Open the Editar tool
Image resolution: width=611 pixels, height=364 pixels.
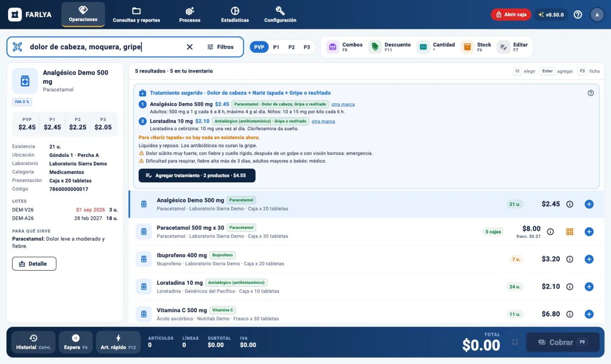pos(513,47)
